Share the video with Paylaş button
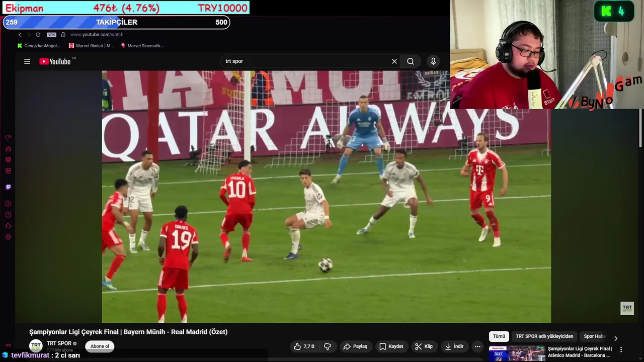This screenshot has width=644, height=362. tap(355, 346)
